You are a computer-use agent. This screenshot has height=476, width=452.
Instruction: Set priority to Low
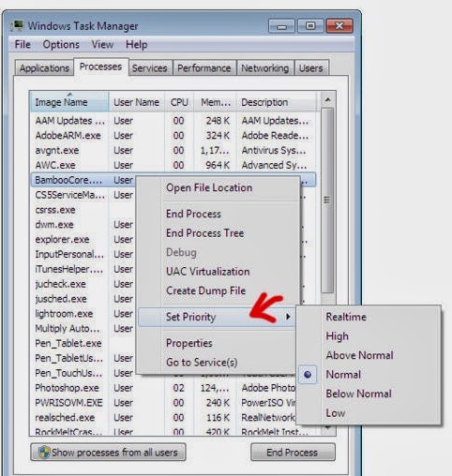[336, 413]
